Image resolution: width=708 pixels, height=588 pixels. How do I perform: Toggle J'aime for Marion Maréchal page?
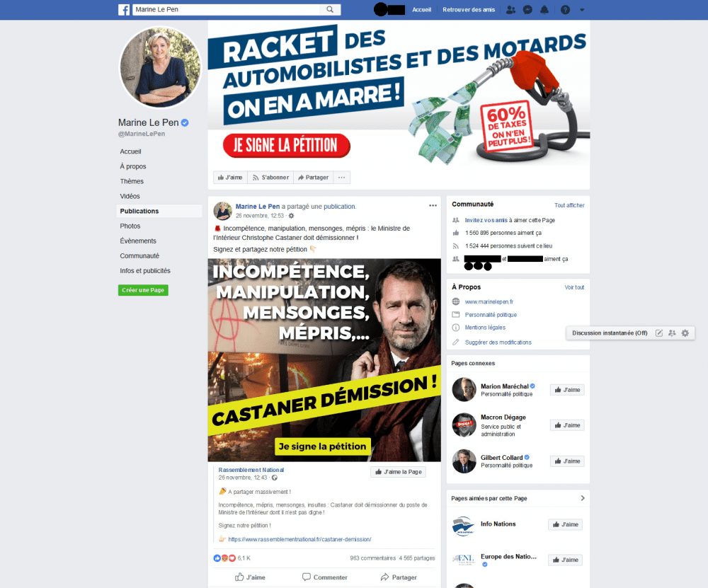tap(567, 390)
